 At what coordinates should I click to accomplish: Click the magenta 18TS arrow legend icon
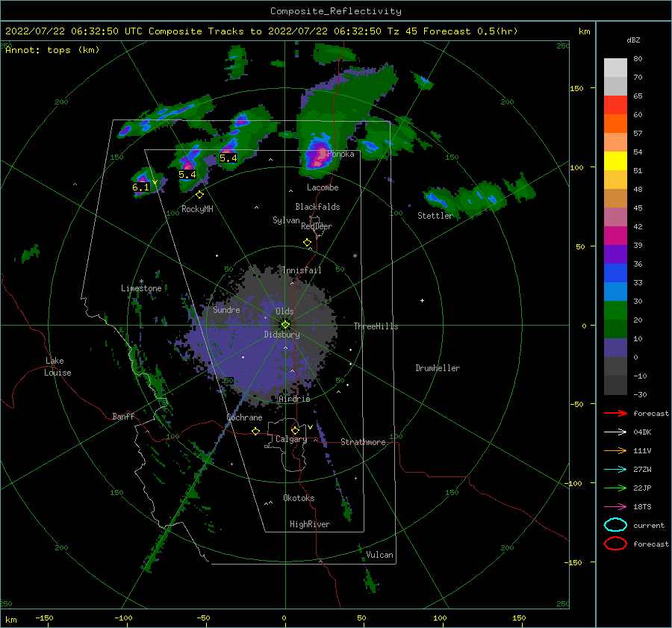click(x=615, y=507)
